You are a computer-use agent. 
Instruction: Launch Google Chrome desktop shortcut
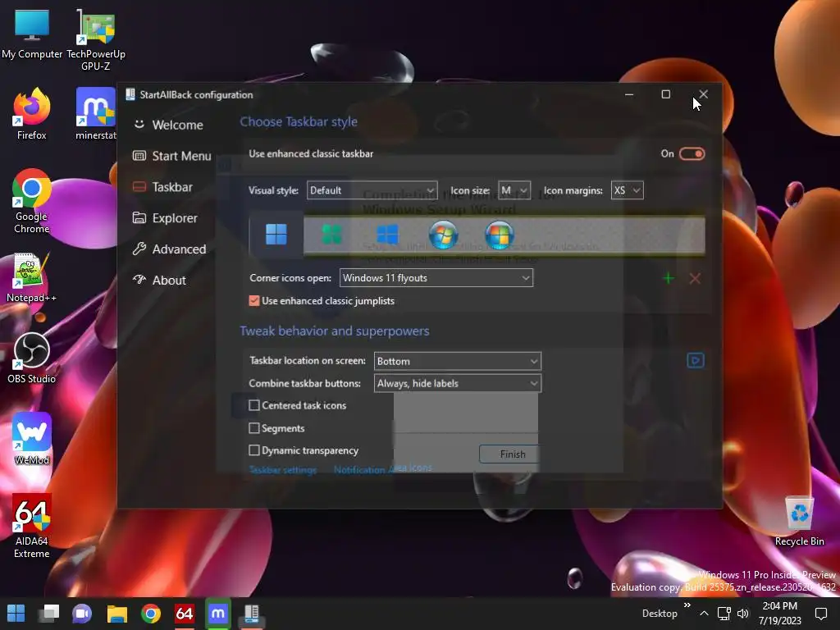tap(32, 202)
